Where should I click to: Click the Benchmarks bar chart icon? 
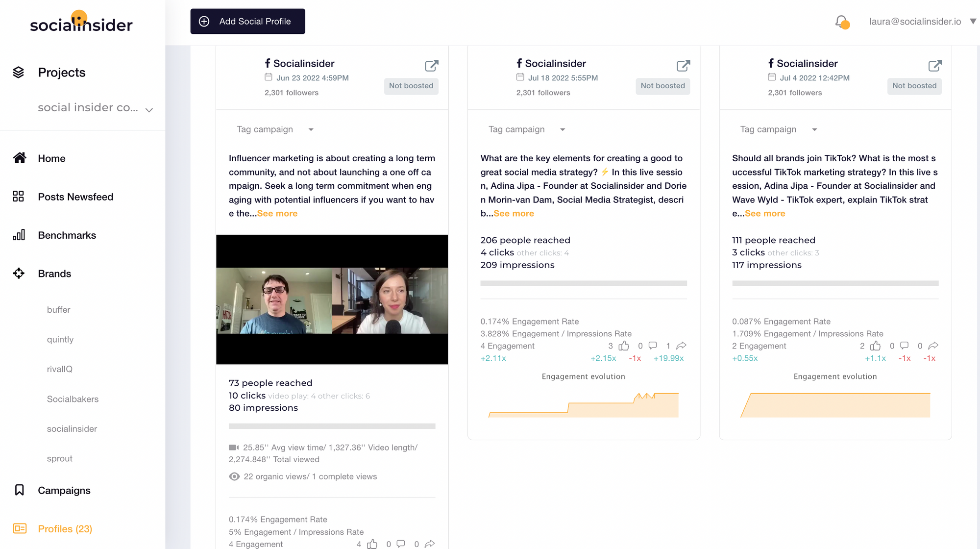pos(19,235)
